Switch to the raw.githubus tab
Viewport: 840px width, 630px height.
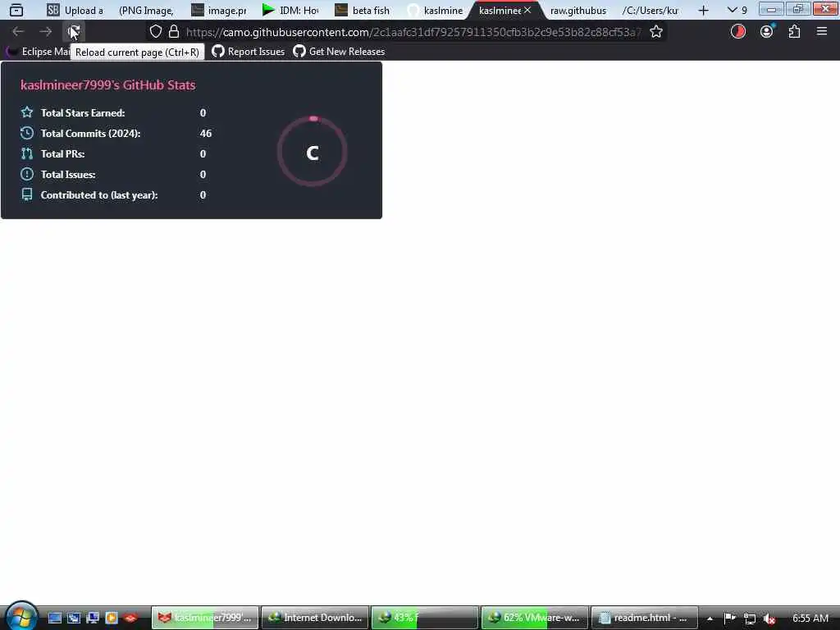[x=578, y=10]
